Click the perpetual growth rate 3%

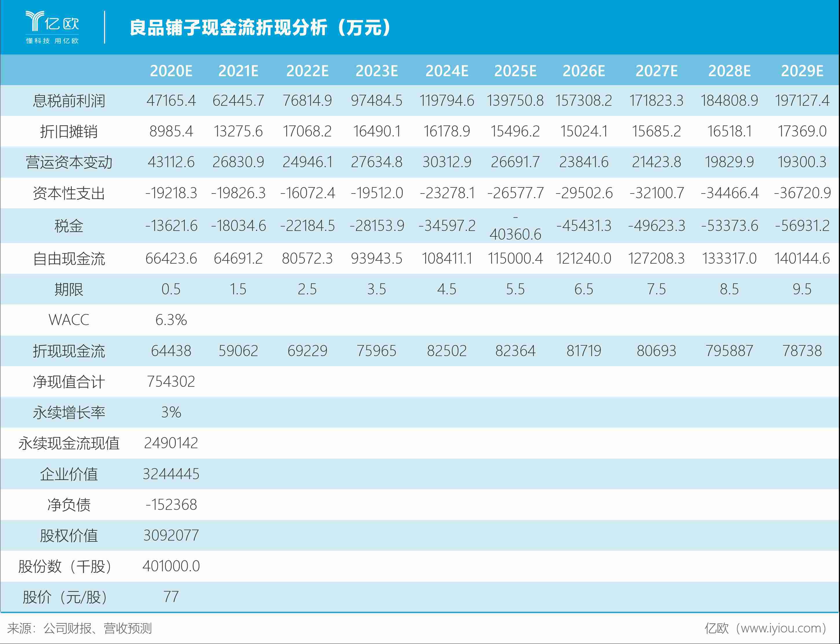tap(171, 412)
